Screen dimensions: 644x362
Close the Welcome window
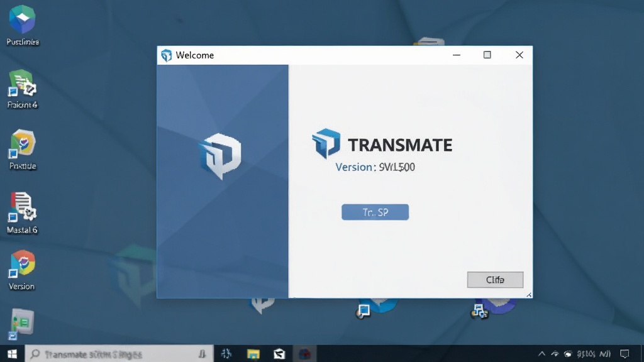click(x=519, y=55)
